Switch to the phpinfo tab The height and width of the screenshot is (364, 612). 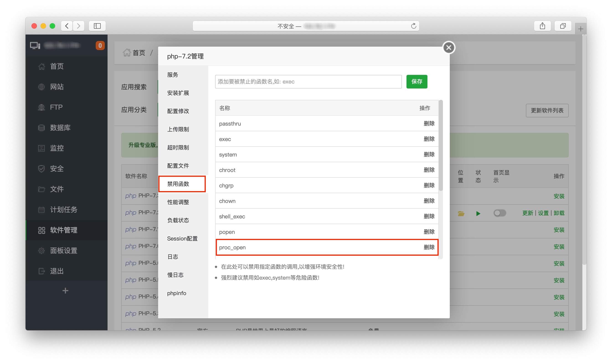(x=177, y=293)
